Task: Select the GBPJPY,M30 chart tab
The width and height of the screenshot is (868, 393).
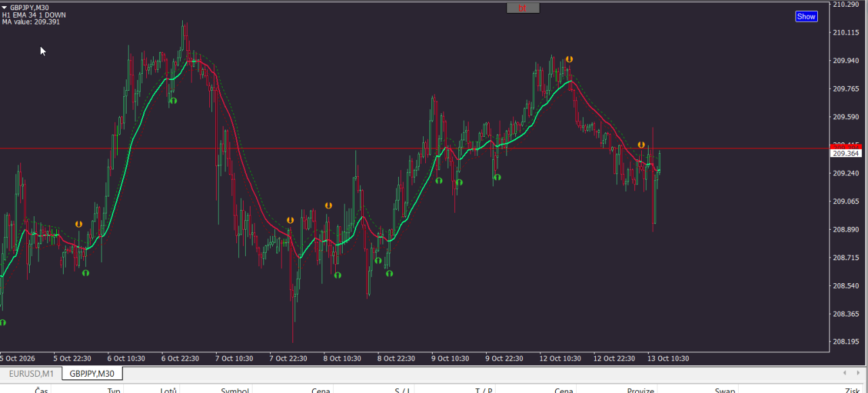Action: (92, 373)
